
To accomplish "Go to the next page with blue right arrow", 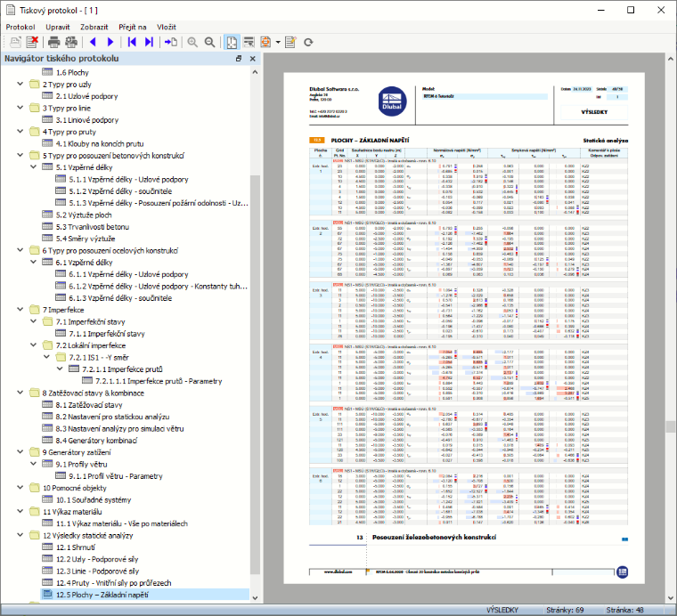I will (x=110, y=42).
